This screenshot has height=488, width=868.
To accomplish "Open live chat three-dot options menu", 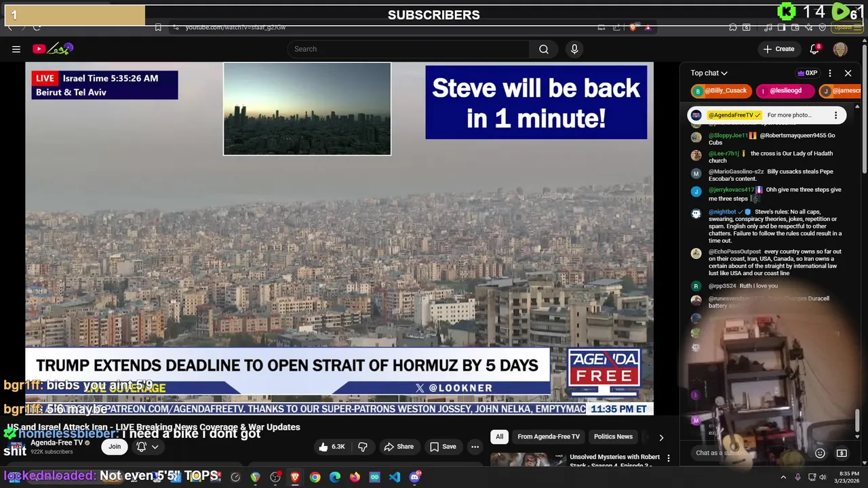I will point(829,73).
